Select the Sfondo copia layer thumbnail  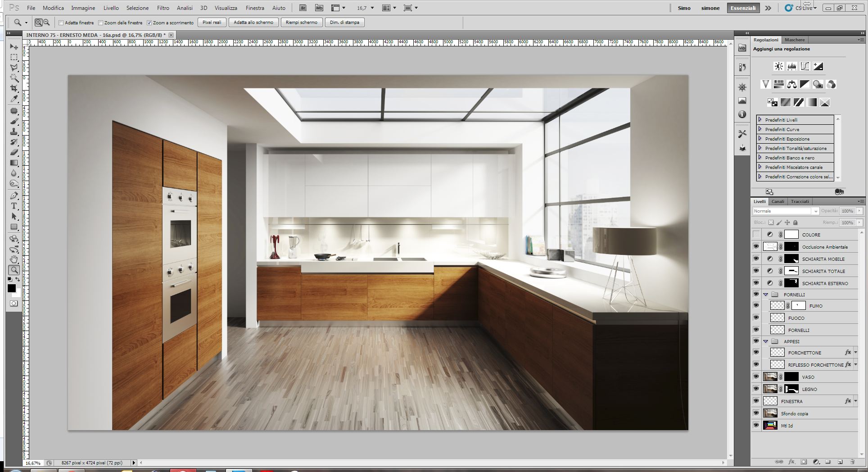pos(770,413)
